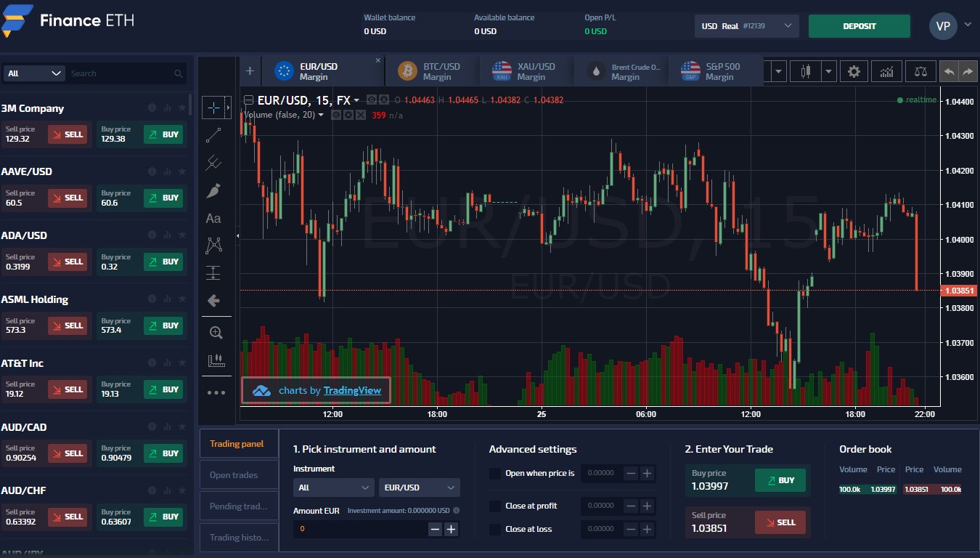Open the All category filter dropdown
Image resolution: width=980 pixels, height=558 pixels.
point(34,73)
